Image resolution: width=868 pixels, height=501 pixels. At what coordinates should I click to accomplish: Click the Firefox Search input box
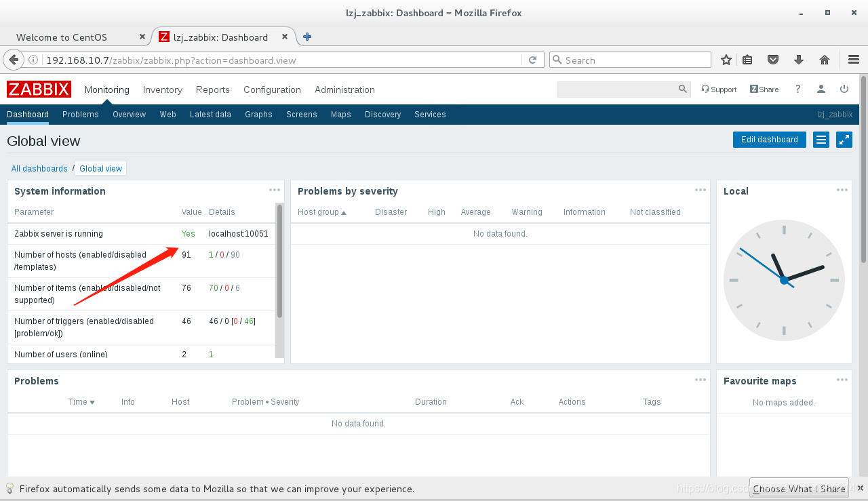(x=631, y=60)
